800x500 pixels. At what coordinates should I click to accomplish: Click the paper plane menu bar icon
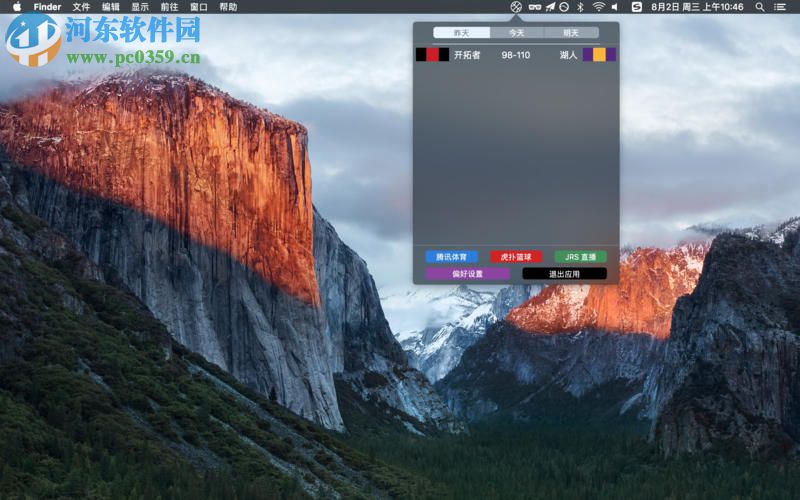pos(550,7)
